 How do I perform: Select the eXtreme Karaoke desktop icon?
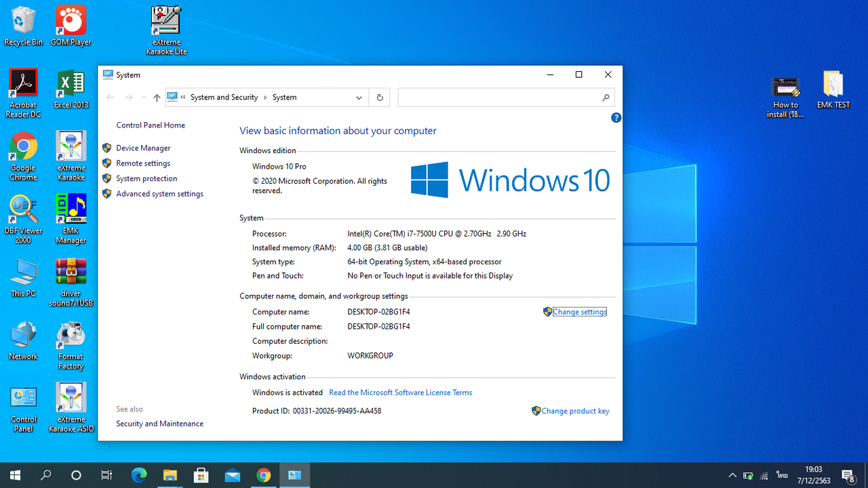pos(71,157)
